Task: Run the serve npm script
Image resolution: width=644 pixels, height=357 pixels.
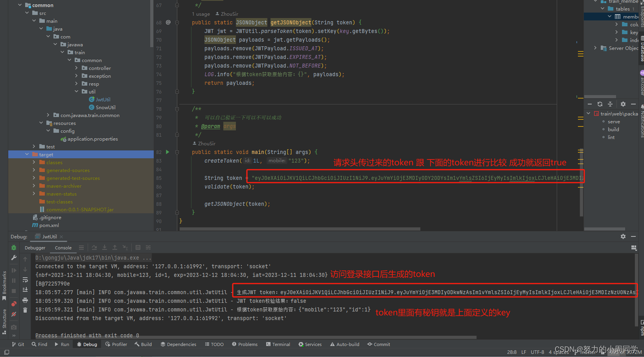Action: [614, 121]
